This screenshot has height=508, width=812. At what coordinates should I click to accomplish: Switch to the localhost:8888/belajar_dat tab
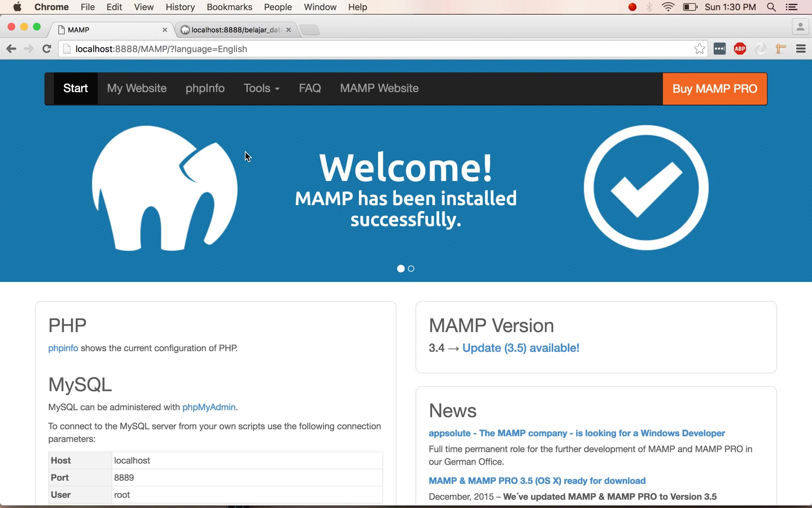point(236,30)
